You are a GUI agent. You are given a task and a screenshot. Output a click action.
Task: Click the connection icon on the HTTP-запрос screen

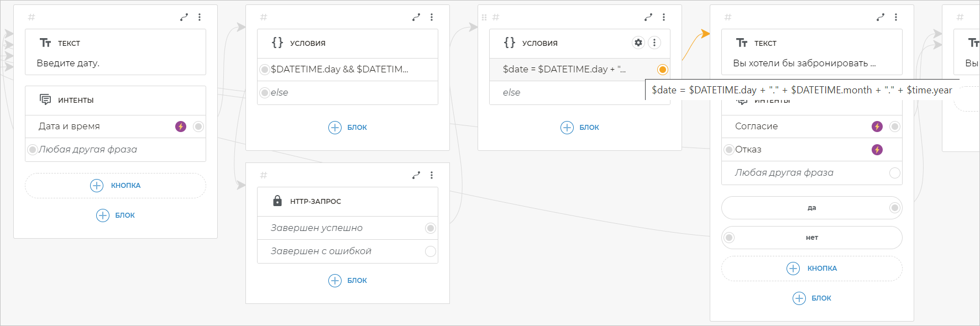click(416, 175)
